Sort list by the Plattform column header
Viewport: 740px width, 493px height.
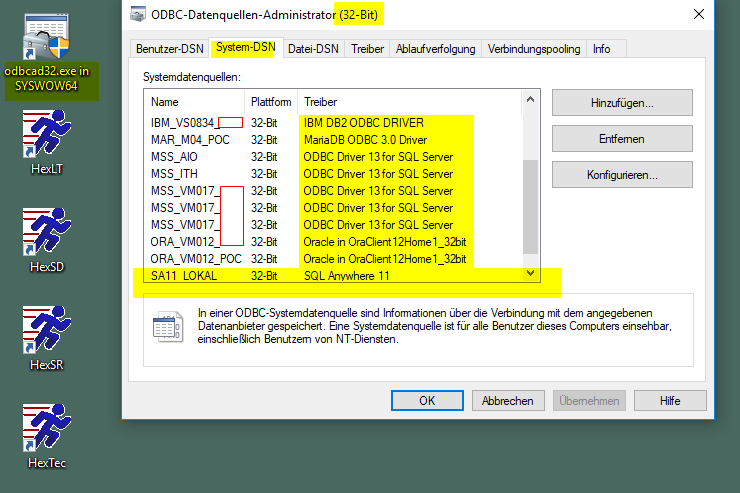(x=271, y=102)
